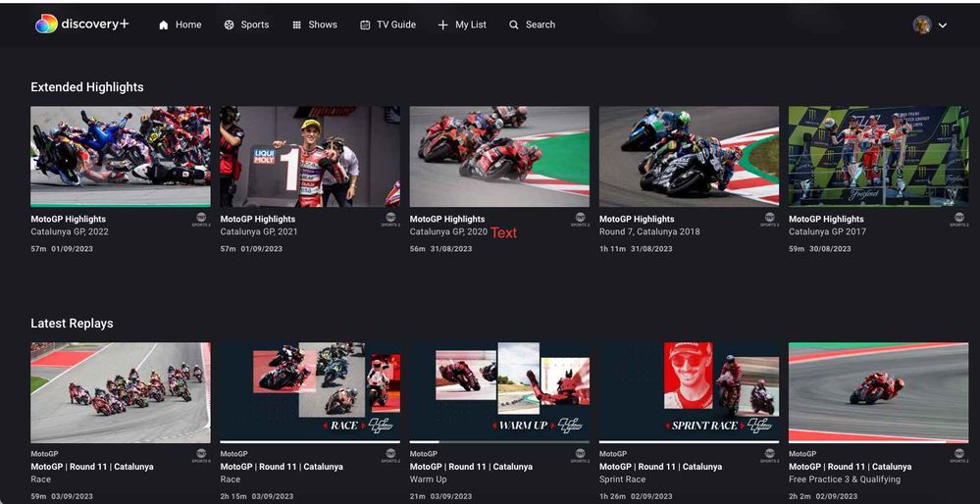Image resolution: width=980 pixels, height=504 pixels.
Task: Click the Shows grid icon
Action: pyautogui.click(x=296, y=25)
